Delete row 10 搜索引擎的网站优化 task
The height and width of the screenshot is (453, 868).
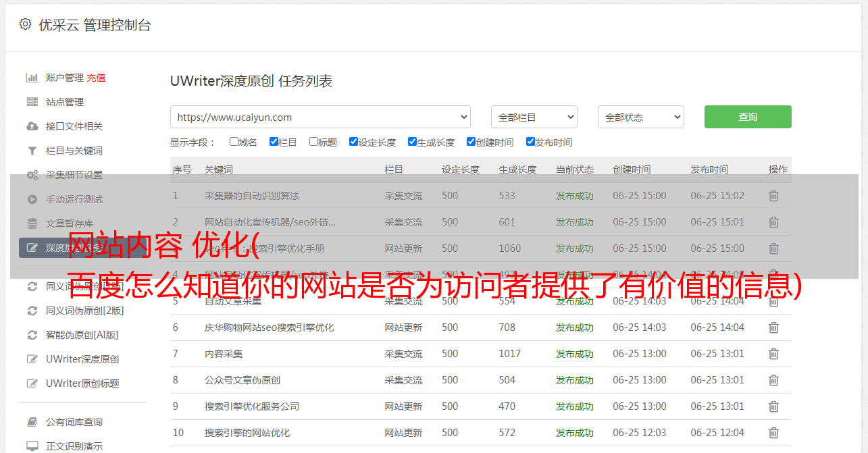click(x=774, y=433)
